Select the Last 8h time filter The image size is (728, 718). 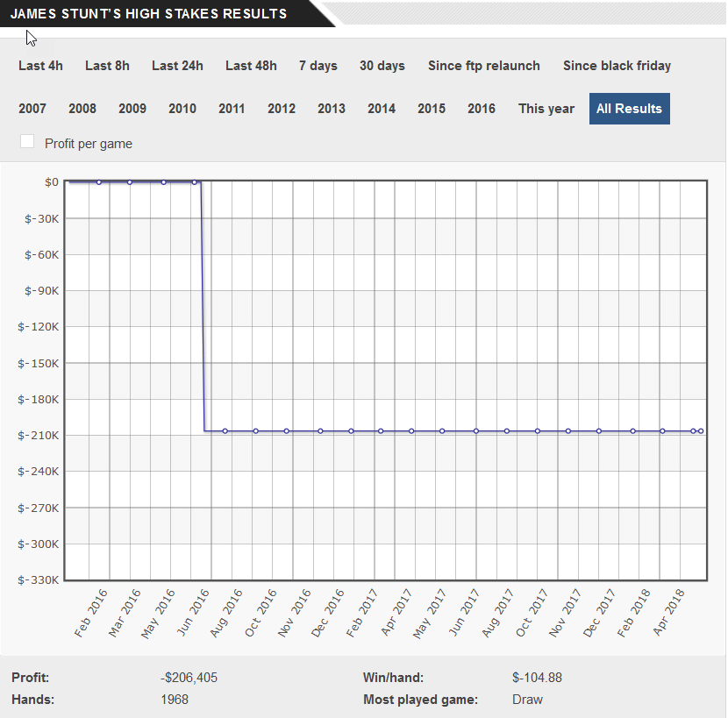coord(107,66)
